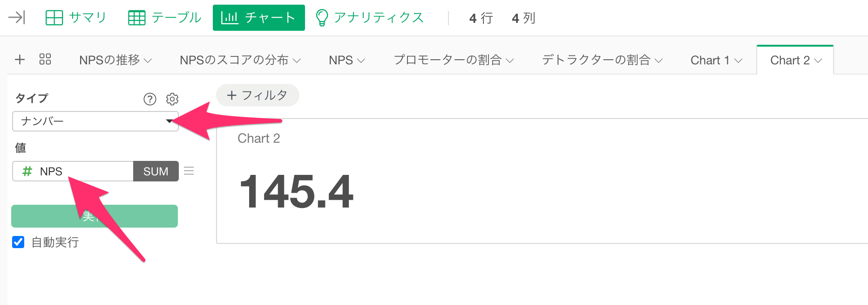
Task: Click the SUM aggregation button
Action: point(156,171)
